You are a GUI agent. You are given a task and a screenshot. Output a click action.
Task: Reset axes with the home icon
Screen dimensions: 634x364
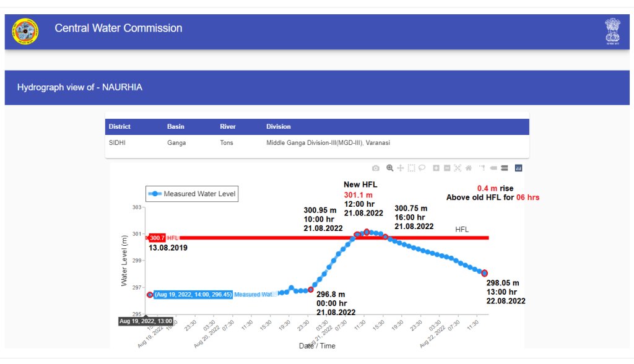469,168
